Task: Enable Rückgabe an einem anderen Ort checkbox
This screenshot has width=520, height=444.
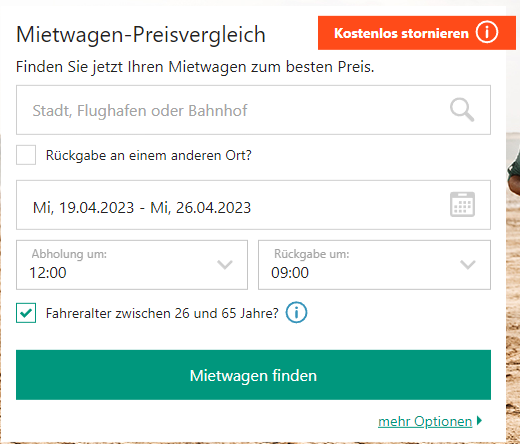Action: pyautogui.click(x=26, y=155)
